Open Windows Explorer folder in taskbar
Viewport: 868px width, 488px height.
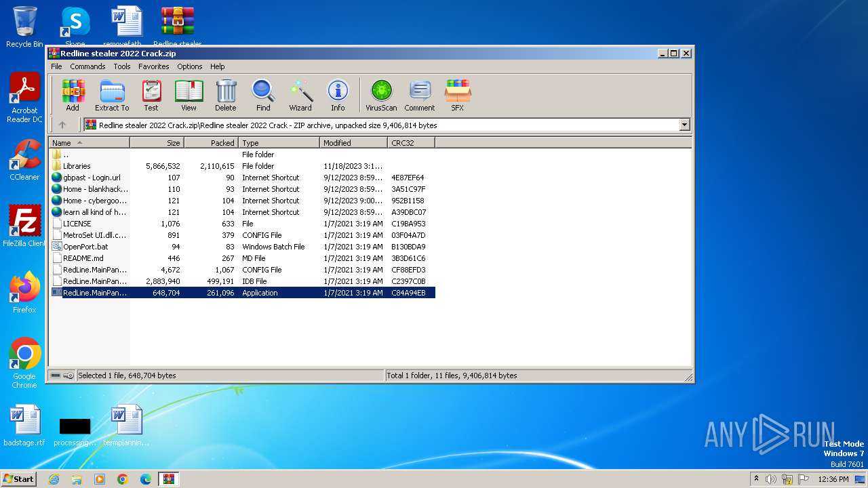click(x=77, y=479)
